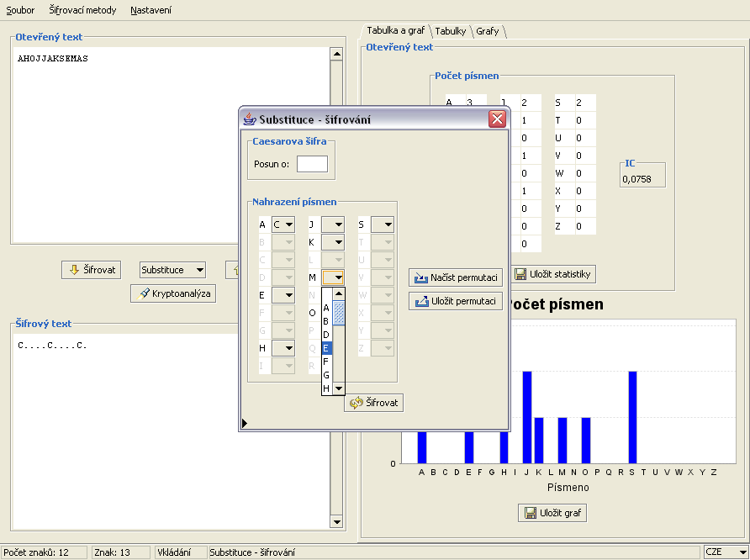Click the refresh icon on dialog Šifrovat button

[357, 403]
